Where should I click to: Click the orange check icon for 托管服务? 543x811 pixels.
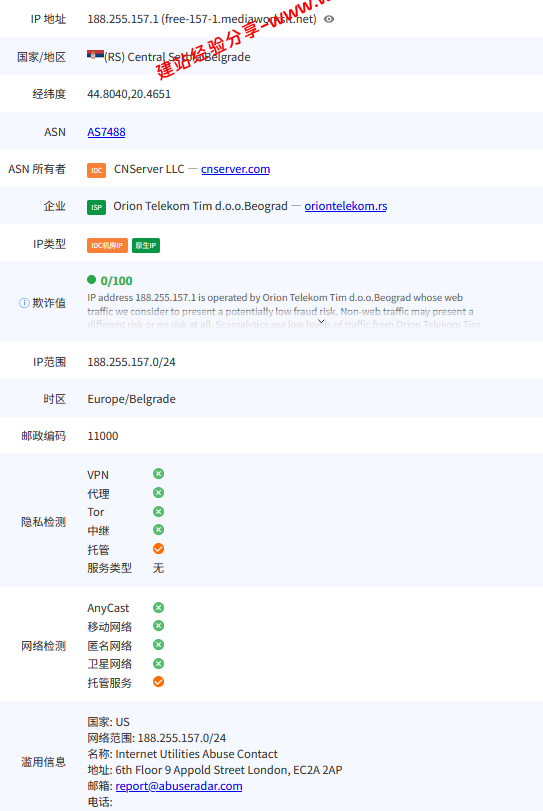click(159, 682)
